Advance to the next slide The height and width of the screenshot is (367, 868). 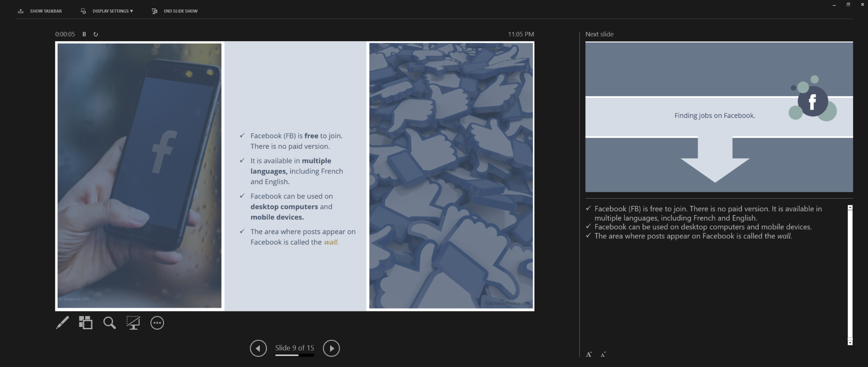[331, 348]
